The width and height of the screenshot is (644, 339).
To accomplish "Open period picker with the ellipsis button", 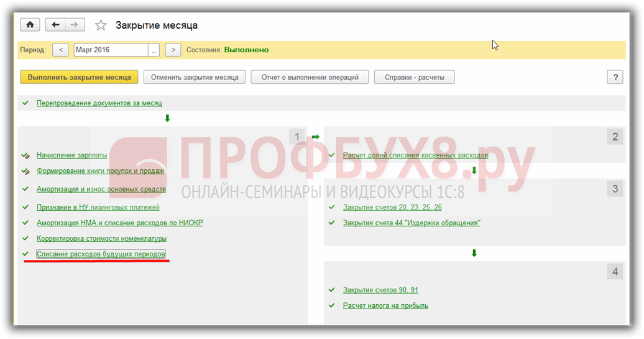I will (154, 50).
